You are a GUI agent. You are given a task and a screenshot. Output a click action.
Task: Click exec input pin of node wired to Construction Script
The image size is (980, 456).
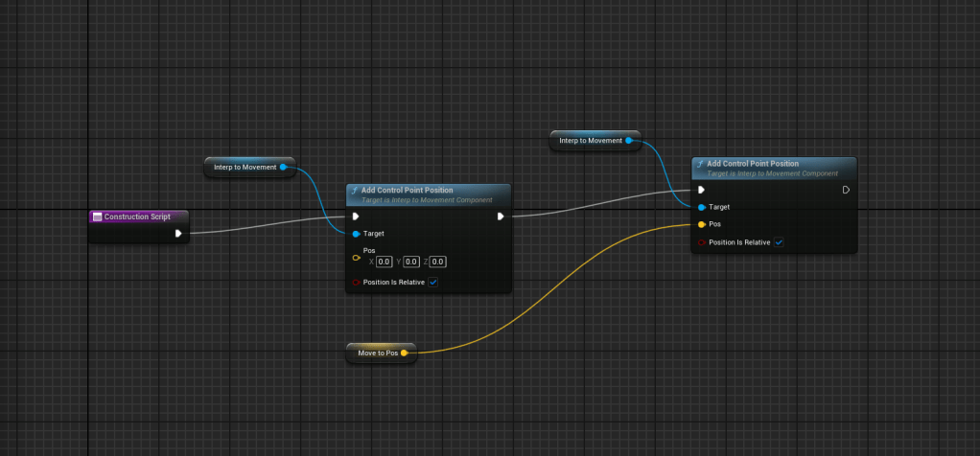(356, 217)
